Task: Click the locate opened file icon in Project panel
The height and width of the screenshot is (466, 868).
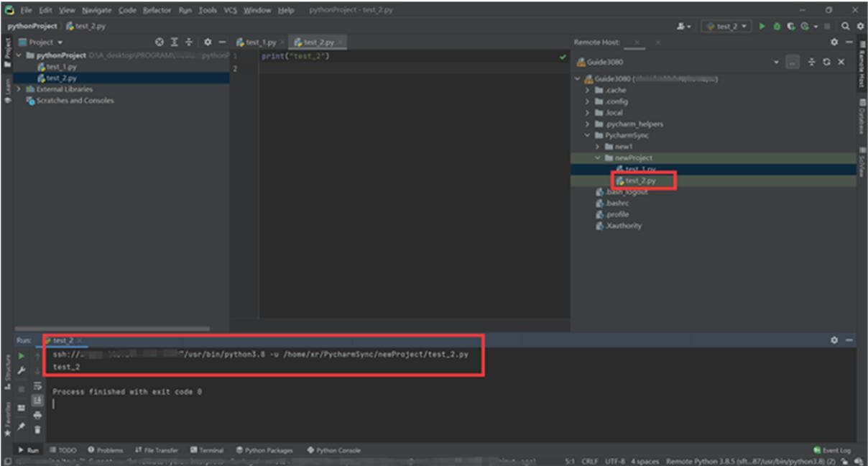Action: [x=160, y=42]
